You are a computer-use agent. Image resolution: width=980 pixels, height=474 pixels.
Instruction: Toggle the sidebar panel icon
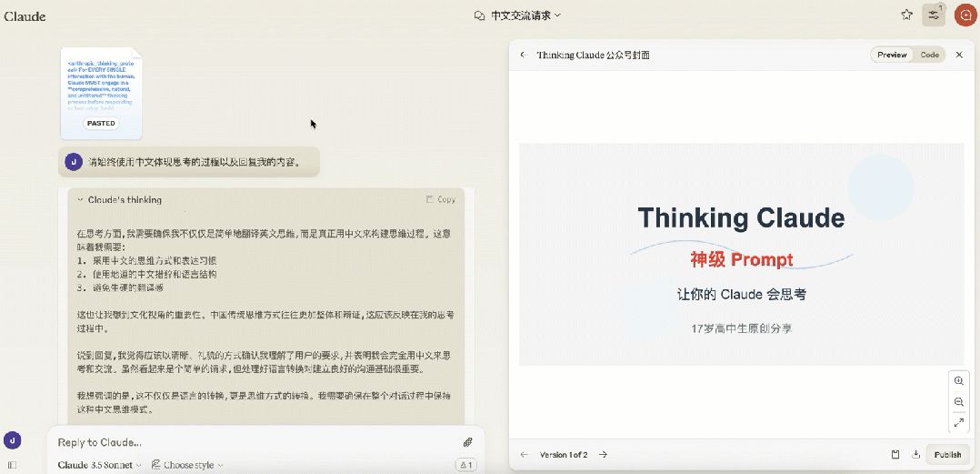click(12, 465)
